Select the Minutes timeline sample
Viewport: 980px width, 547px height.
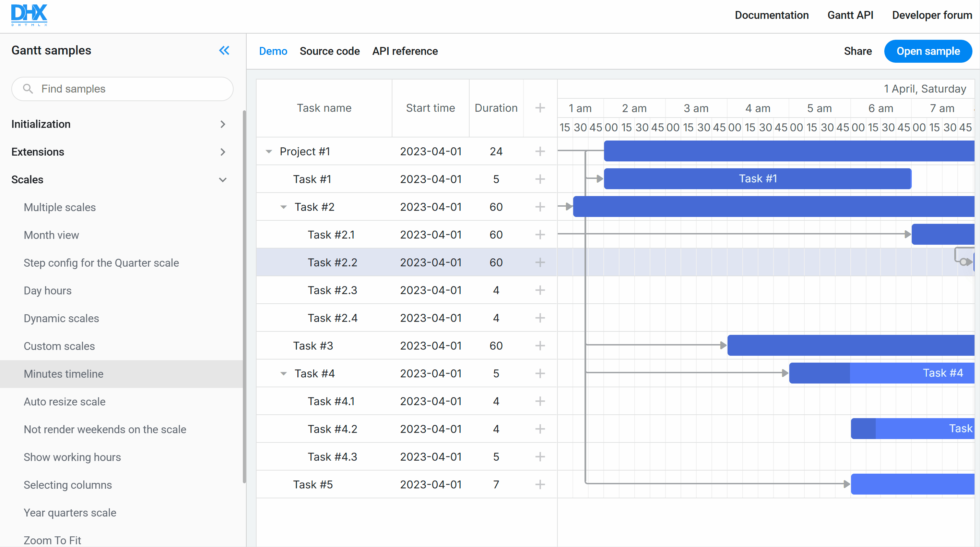point(121,374)
